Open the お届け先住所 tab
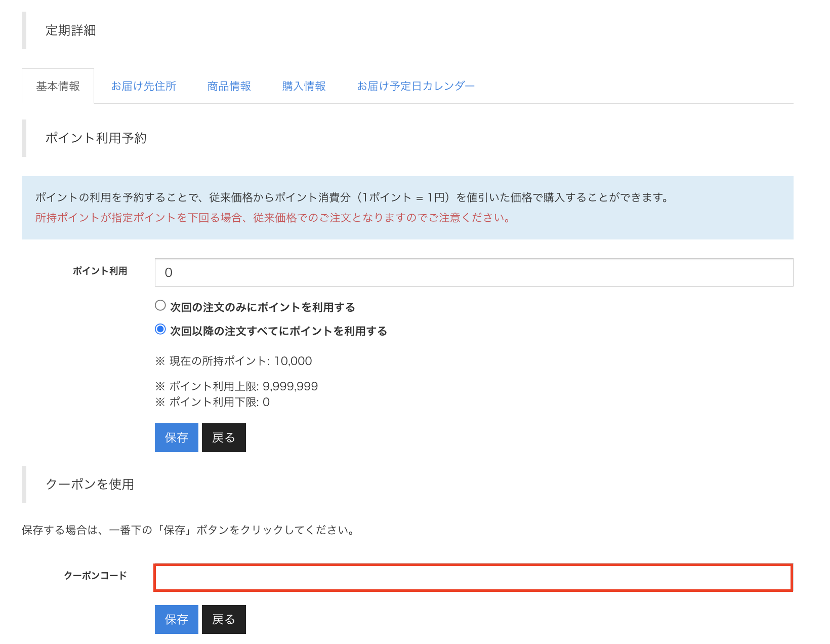 144,87
